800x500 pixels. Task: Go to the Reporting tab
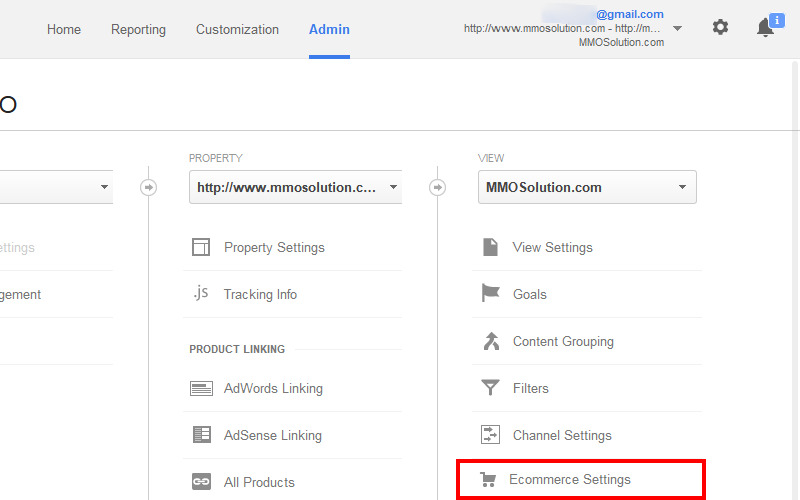[x=138, y=29]
